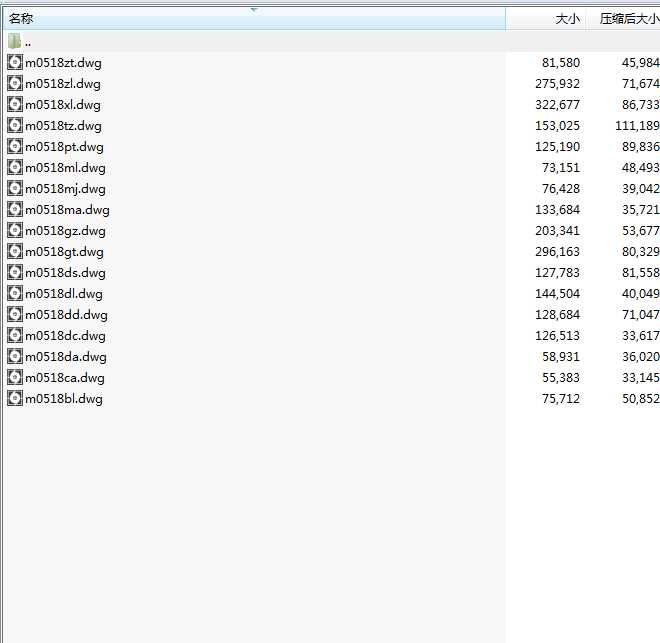
Task: Click the compressed size 45,984
Action: pyautogui.click(x=641, y=63)
